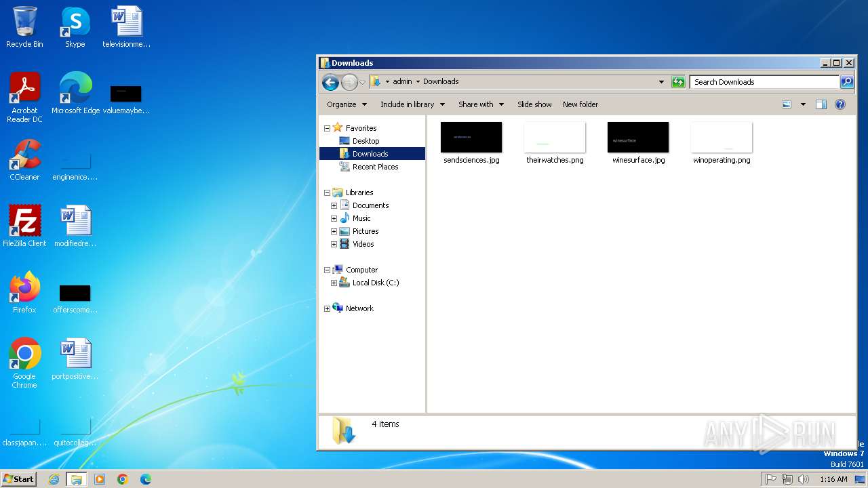Open the address bar history dropdown
The image size is (868, 488).
[x=662, y=82]
